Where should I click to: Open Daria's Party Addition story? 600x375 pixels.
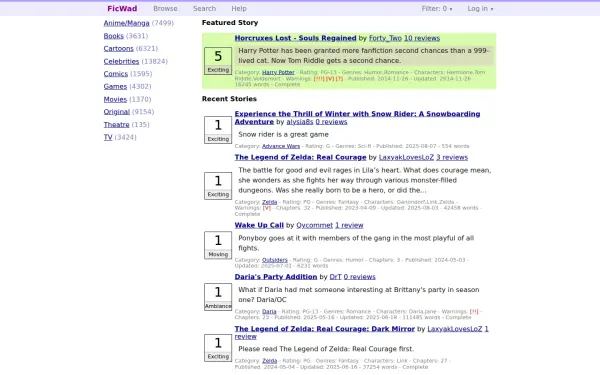[x=276, y=277]
